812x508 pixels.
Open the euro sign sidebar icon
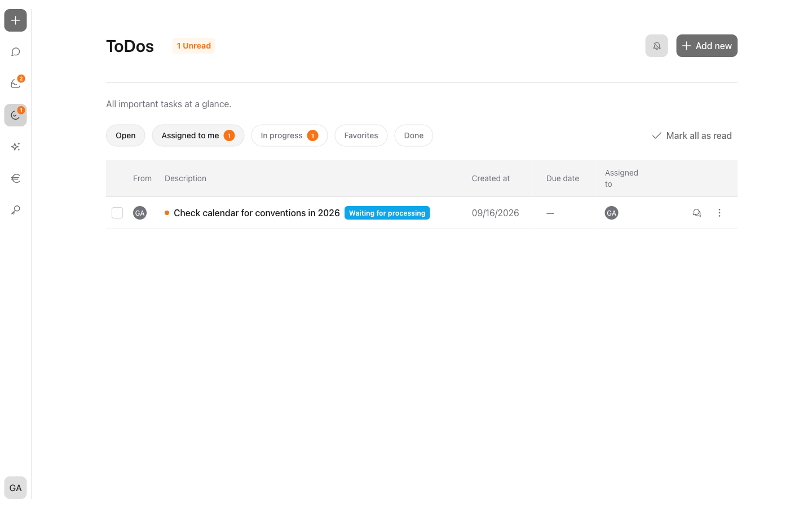pos(15,178)
